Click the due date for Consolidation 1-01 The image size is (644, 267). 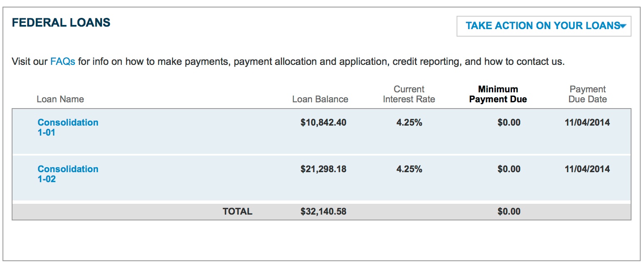pos(587,122)
